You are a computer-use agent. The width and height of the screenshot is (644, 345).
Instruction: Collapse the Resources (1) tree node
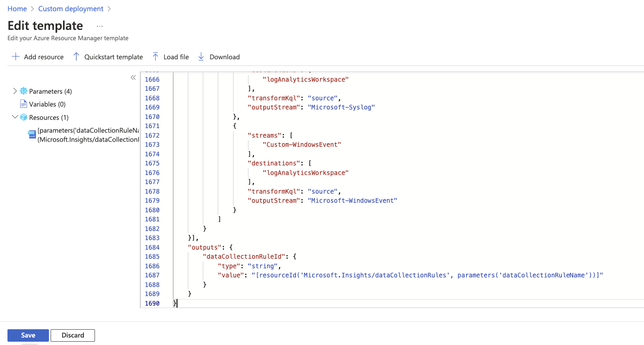pos(15,117)
